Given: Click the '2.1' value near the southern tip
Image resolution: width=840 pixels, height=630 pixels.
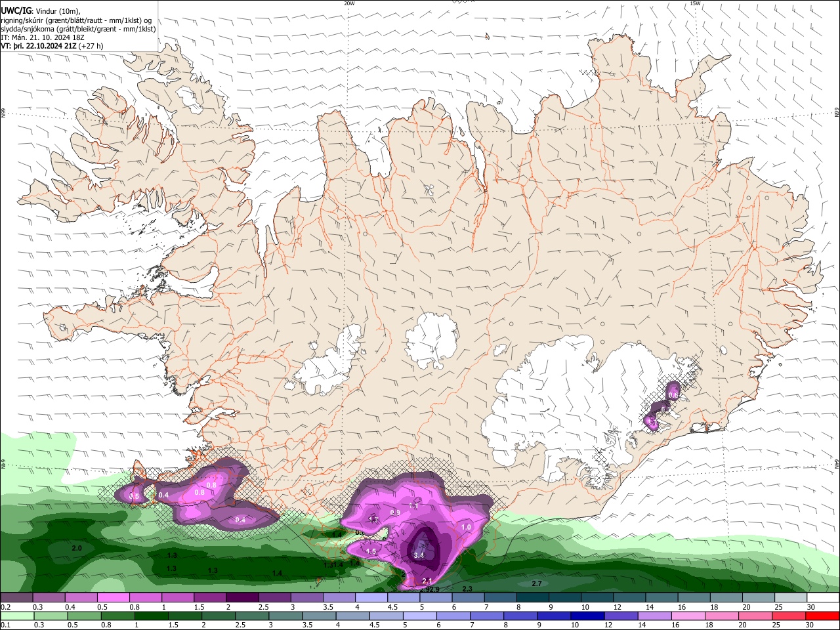Looking at the screenshot, I should click(427, 581).
